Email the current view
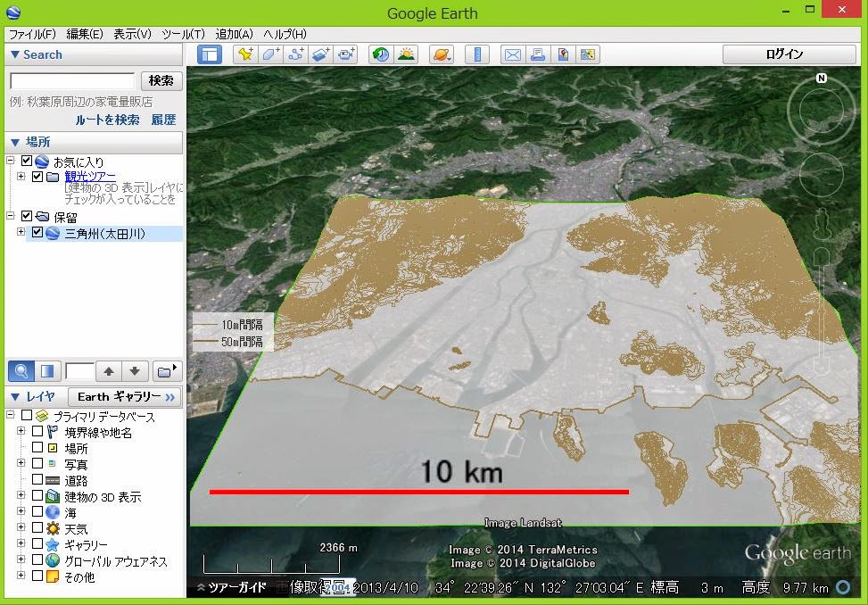Screen dimensions: 868x605 (x=513, y=54)
